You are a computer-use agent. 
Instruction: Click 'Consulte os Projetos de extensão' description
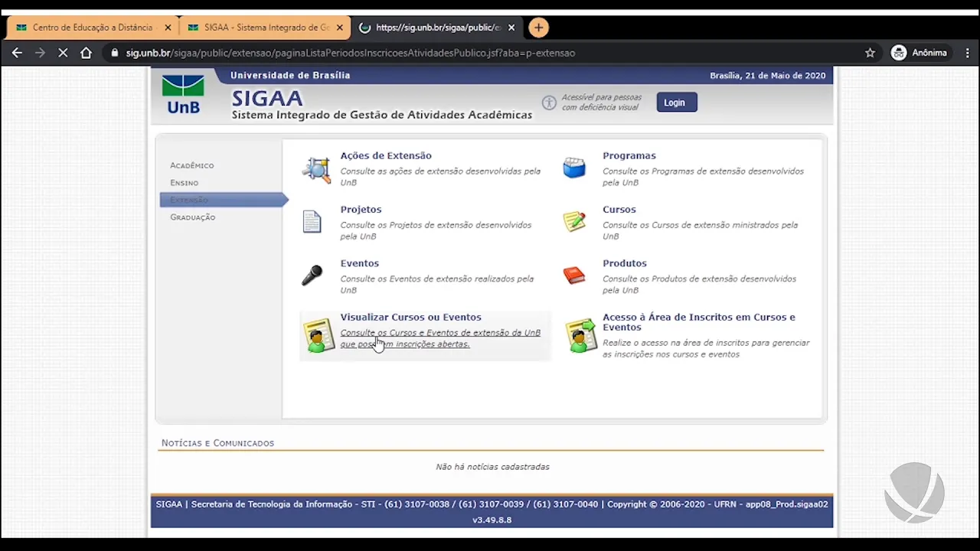tap(436, 230)
